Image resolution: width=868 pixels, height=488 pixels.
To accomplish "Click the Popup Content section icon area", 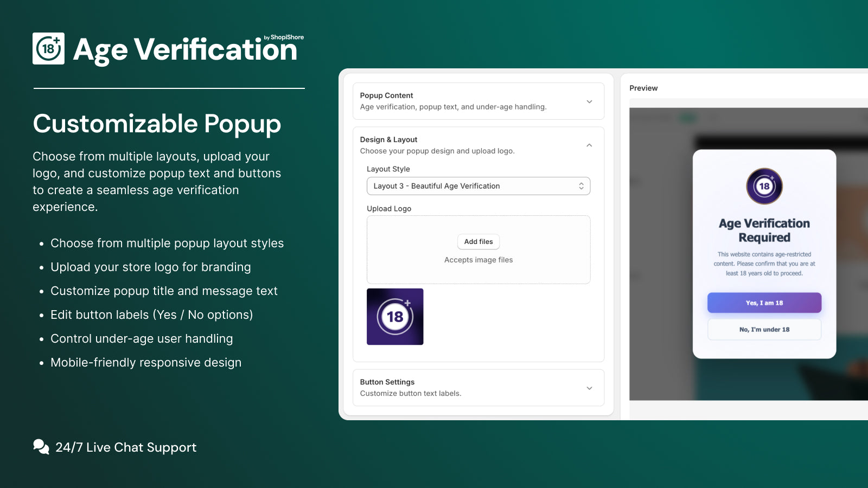I will tap(590, 101).
